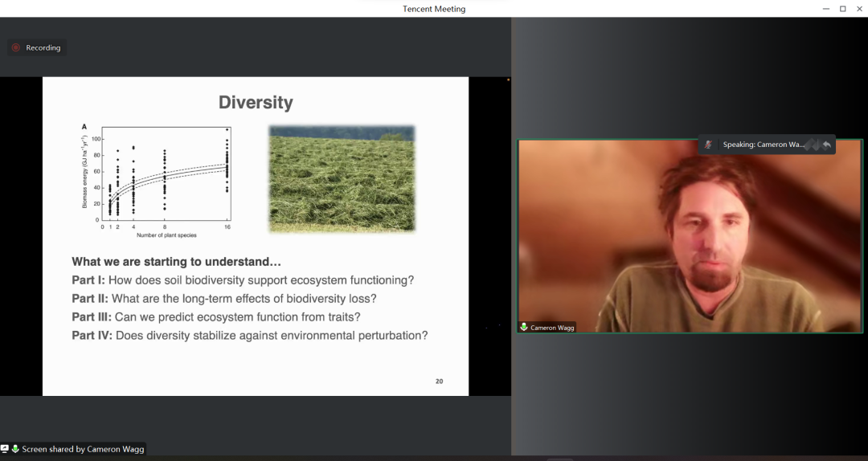The width and height of the screenshot is (868, 461).
Task: Minimize the Tencent Meeting window
Action: click(825, 9)
